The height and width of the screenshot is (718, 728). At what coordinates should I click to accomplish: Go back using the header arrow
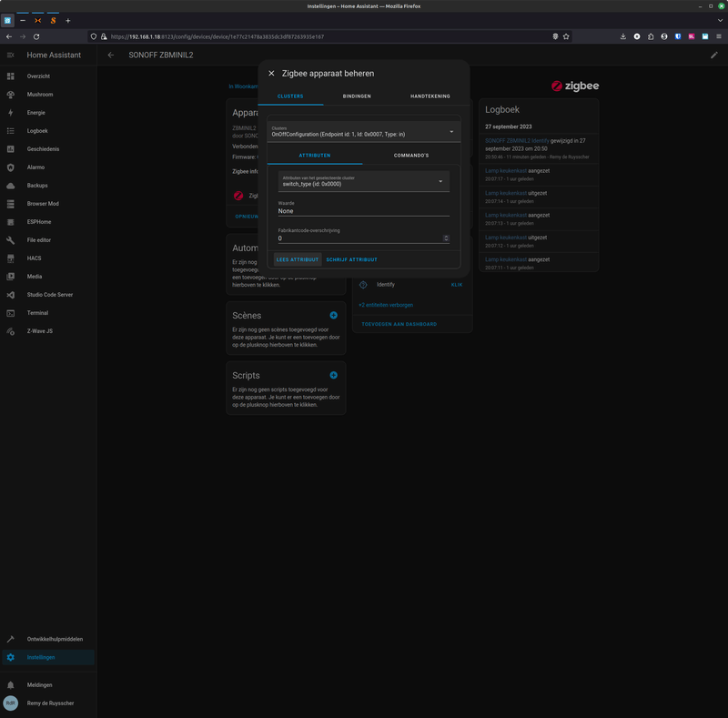tap(111, 56)
